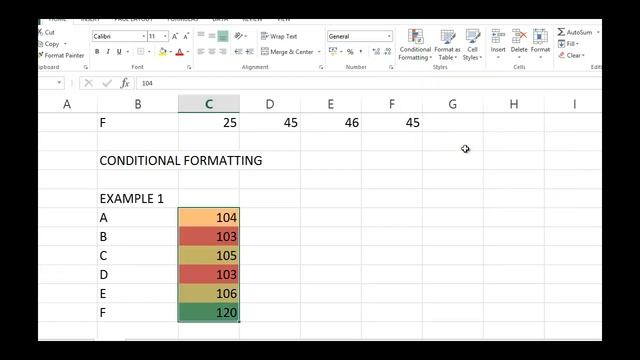Viewport: 640px width, 360px height.
Task: Expand the Name Box dropdown arrow
Action: pos(59,83)
